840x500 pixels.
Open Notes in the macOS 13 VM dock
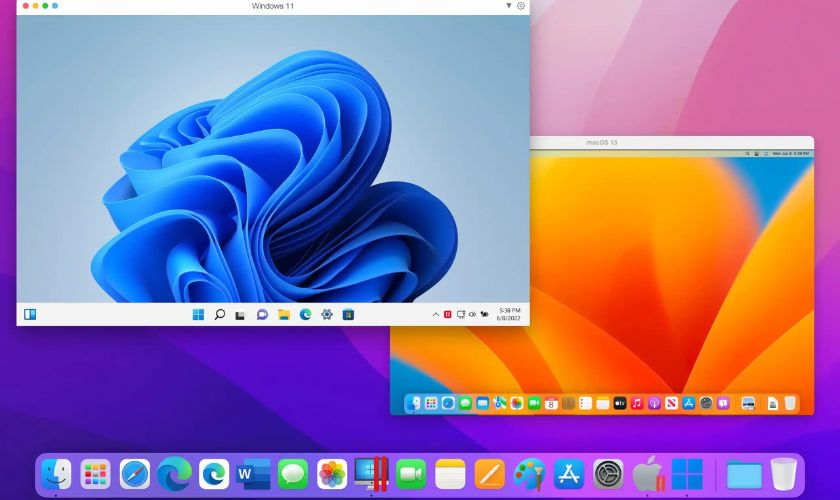point(603,403)
